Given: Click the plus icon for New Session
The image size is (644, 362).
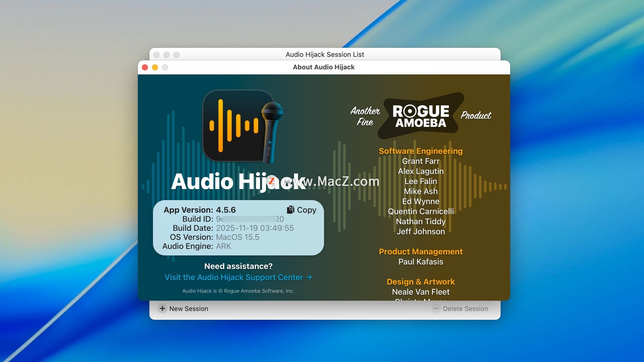Looking at the screenshot, I should coord(162,308).
